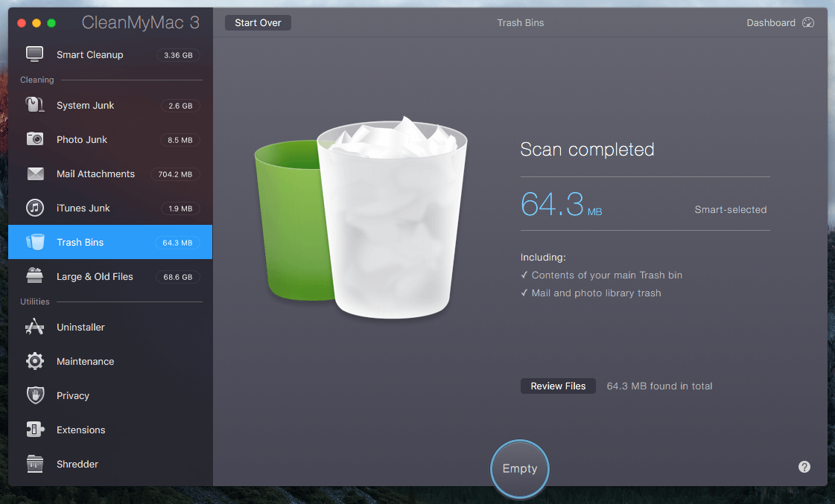Click the 704.2 MB Mail Attachments badge

tap(175, 174)
